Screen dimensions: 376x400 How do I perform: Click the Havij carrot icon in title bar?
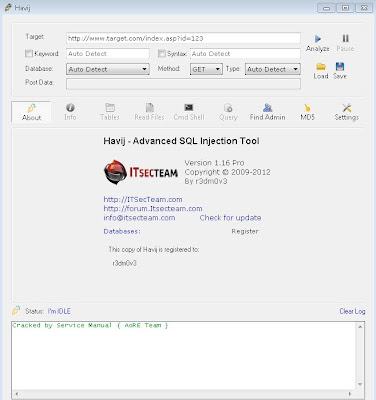(x=8, y=7)
